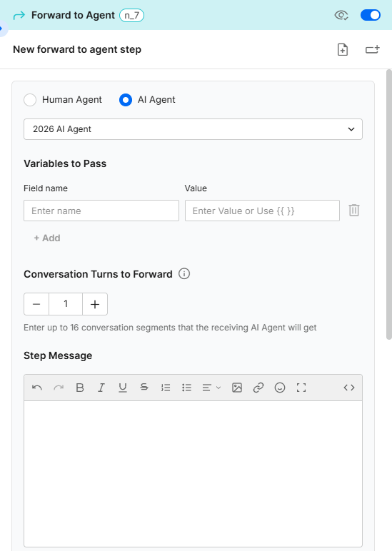The image size is (392, 551).
Task: Apply italic formatting in Step Message
Action: [101, 388]
